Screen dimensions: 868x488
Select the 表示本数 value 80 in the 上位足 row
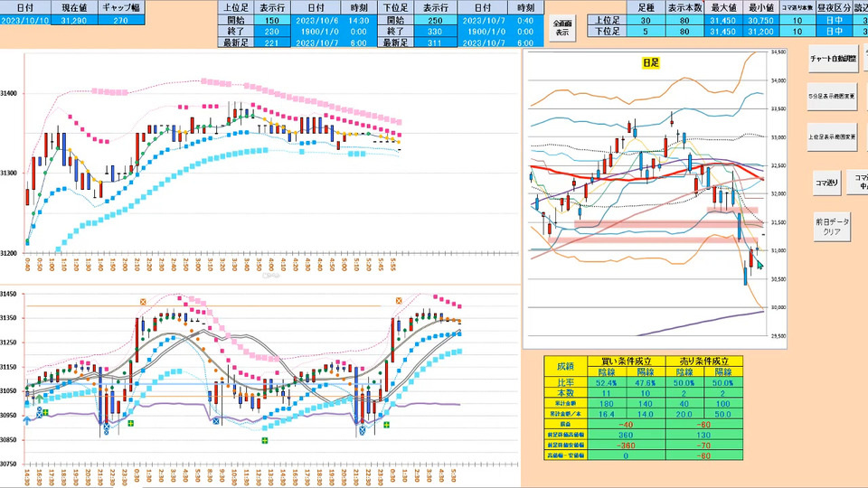click(684, 21)
